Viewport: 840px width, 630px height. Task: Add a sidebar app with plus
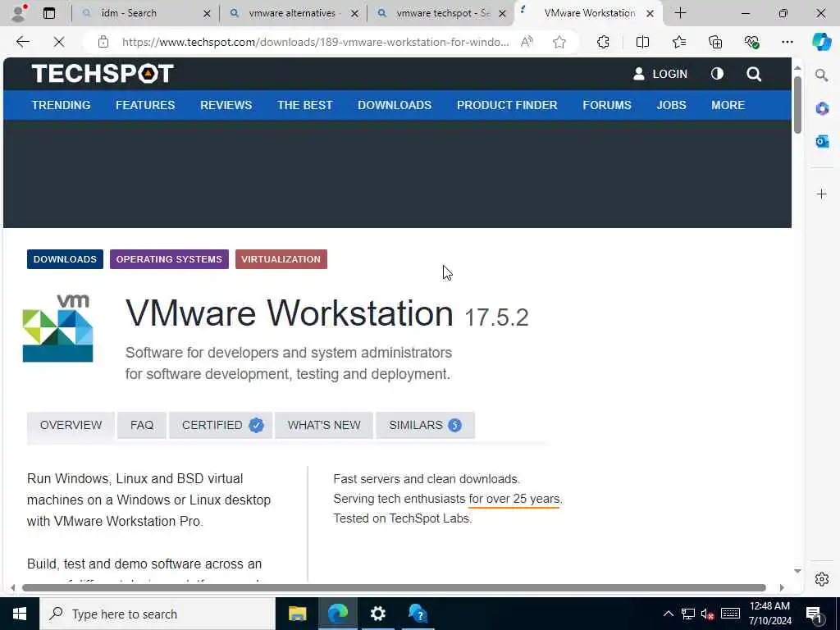(822, 194)
